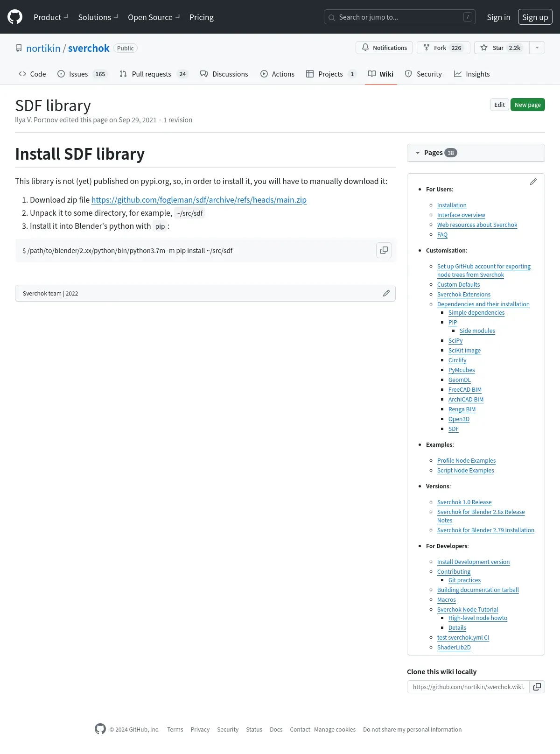
Task: Expand the Open Source menu
Action: coord(154,17)
